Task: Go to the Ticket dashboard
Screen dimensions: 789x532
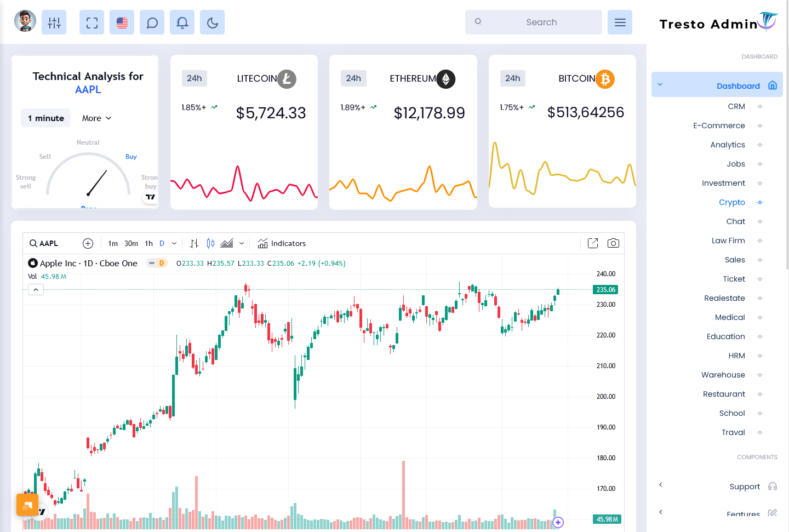Action: coord(734,279)
